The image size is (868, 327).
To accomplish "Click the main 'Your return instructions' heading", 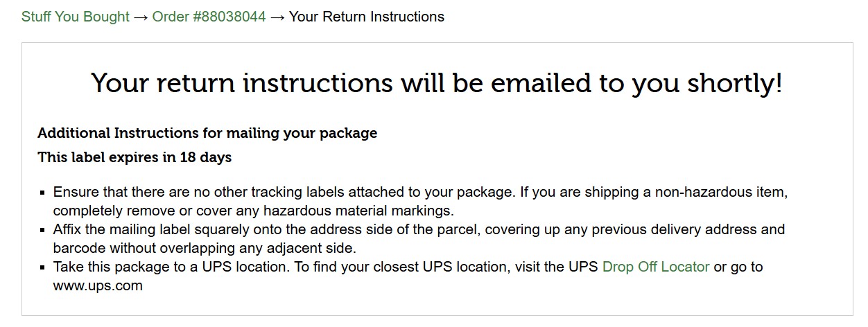I will 437,82.
